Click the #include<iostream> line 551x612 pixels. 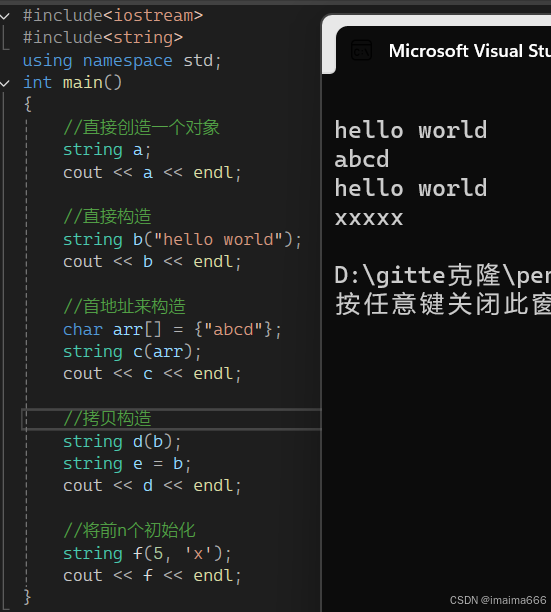[113, 16]
